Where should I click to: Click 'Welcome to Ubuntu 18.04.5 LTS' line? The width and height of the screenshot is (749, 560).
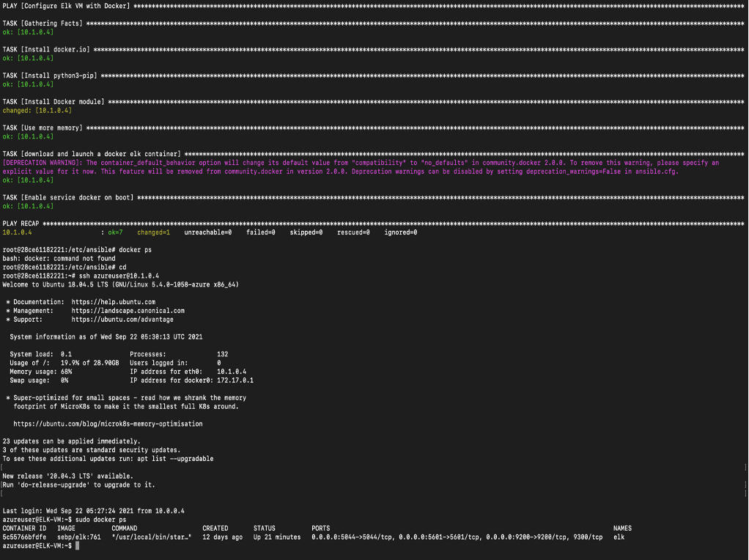coord(120,285)
